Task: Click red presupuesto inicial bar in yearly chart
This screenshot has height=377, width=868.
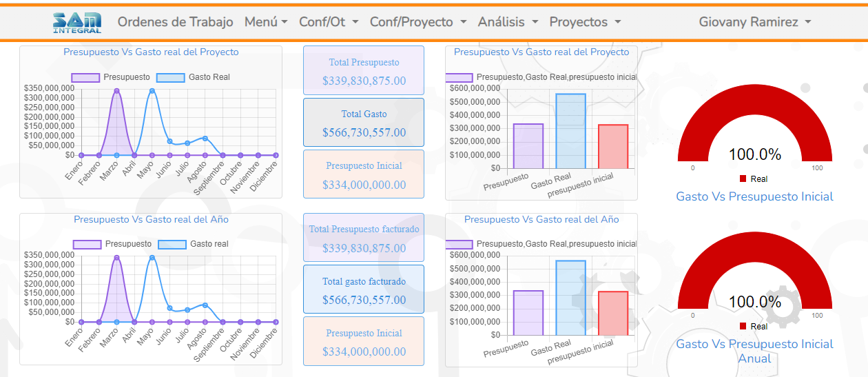Action: (613, 313)
